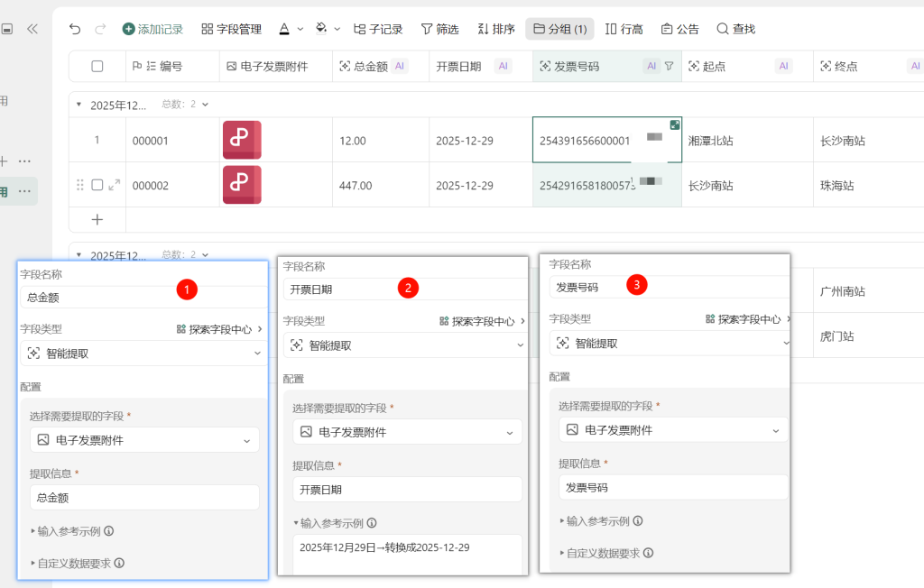Screen dimensions: 924x588
Task: Open 探索字段中心 link in panel 2
Action: [482, 321]
